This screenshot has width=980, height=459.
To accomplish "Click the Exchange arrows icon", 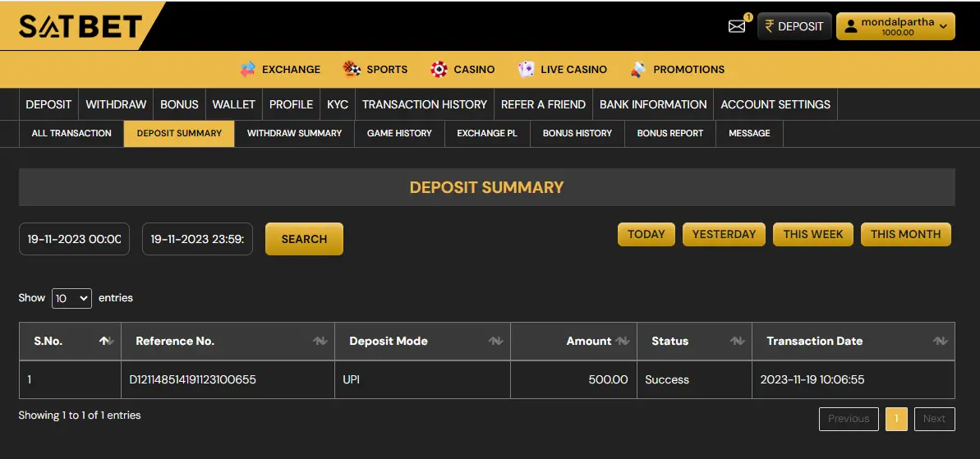I will 248,70.
